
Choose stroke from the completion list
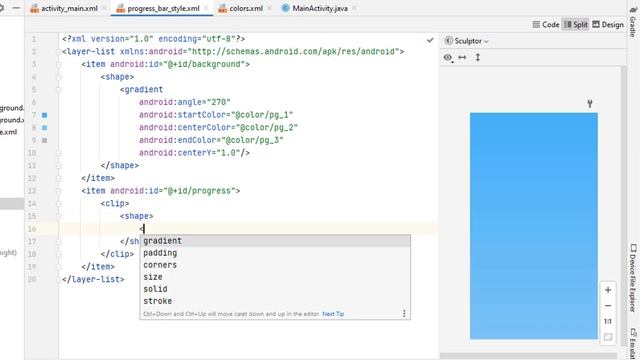pos(275,301)
